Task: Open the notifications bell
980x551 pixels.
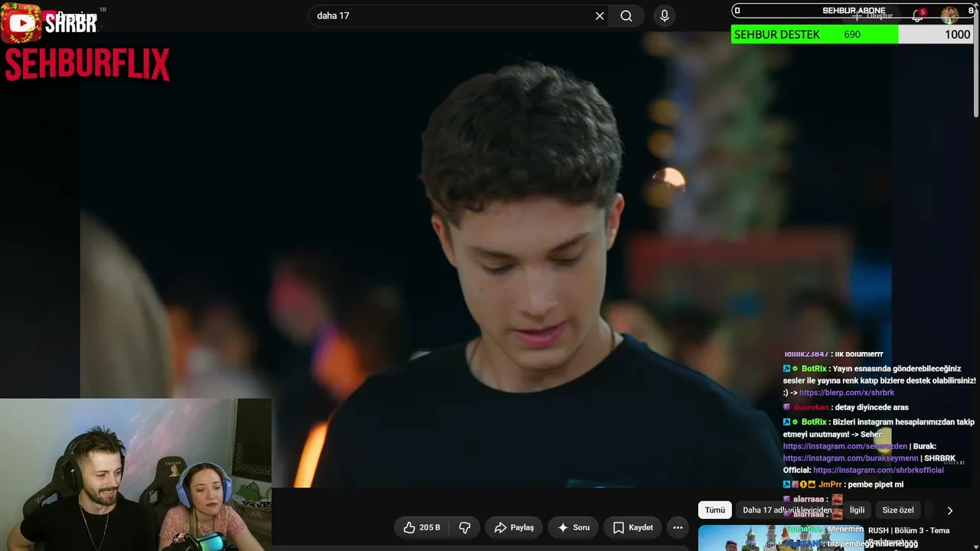Action: (917, 15)
